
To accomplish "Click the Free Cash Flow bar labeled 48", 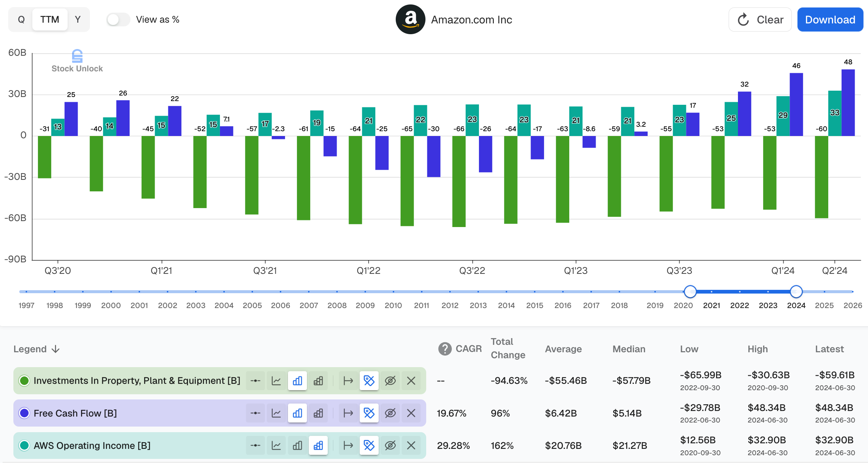I will click(848, 103).
